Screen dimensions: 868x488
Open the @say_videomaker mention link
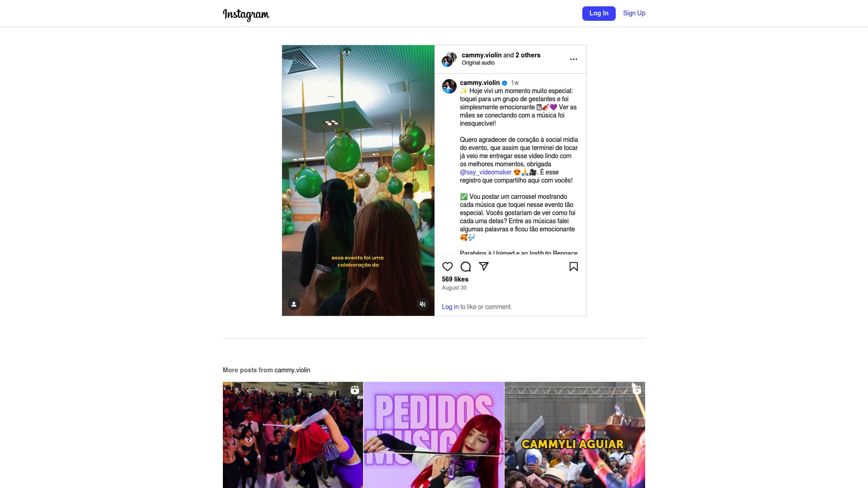486,172
